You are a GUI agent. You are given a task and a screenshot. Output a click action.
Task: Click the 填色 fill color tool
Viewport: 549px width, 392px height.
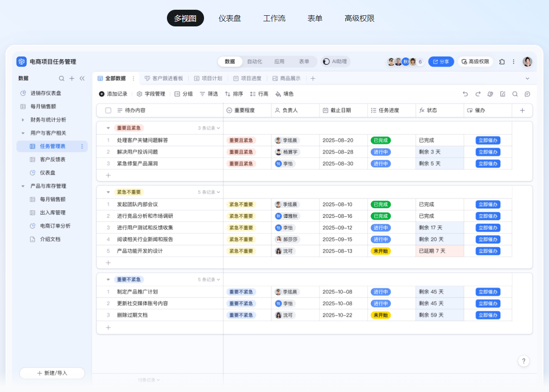pos(284,94)
